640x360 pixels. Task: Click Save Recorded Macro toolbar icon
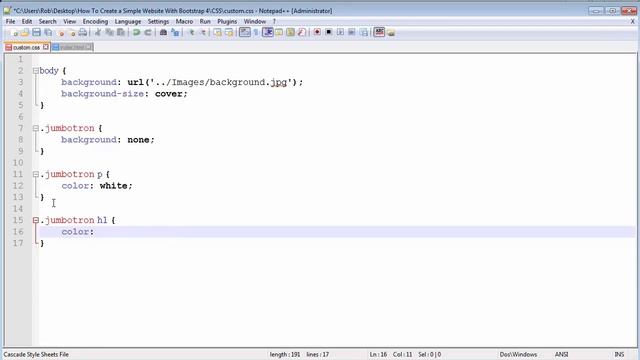(363, 32)
